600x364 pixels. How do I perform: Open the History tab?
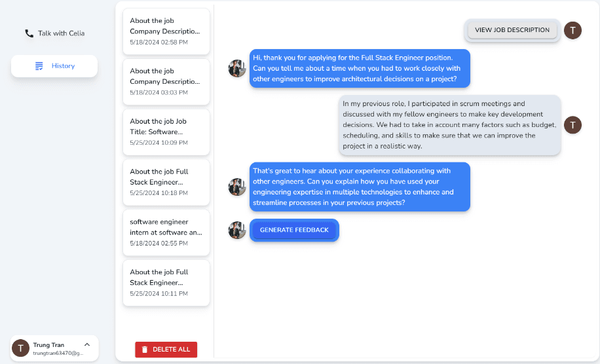(54, 66)
